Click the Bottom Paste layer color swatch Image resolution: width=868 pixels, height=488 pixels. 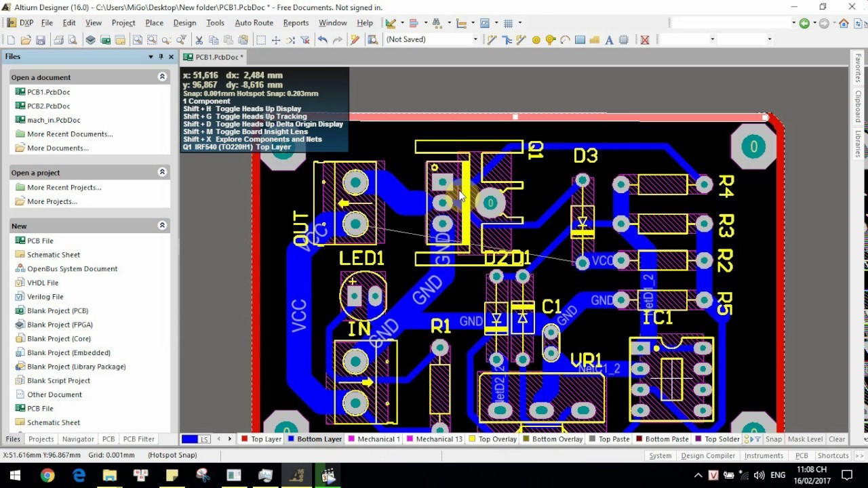(639, 439)
